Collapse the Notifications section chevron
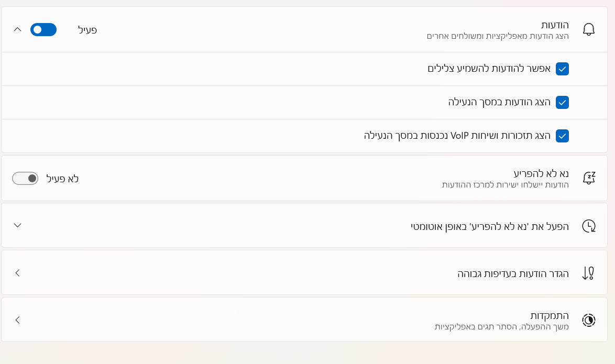The width and height of the screenshot is (615, 364). [x=17, y=30]
